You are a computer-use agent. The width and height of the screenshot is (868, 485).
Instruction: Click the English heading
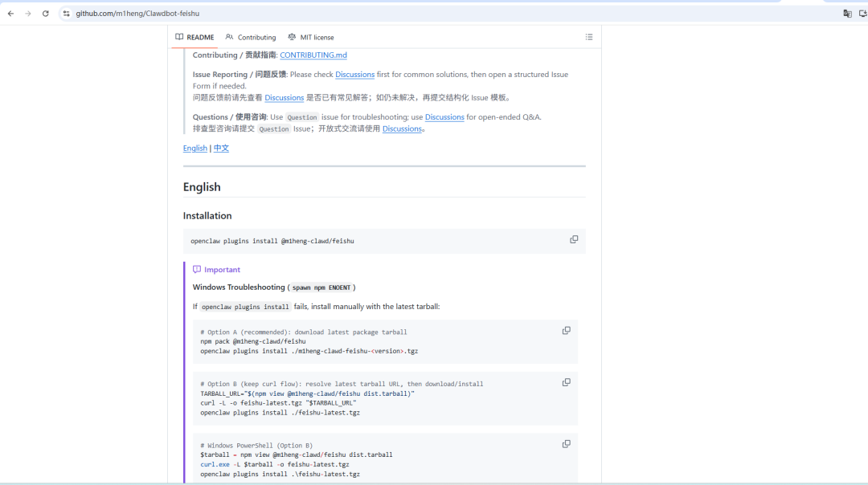[x=202, y=187]
